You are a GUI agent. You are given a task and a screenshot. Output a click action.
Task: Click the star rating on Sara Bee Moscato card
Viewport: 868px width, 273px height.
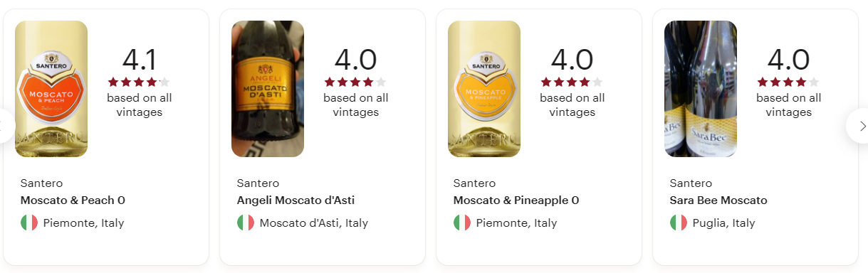(x=788, y=82)
